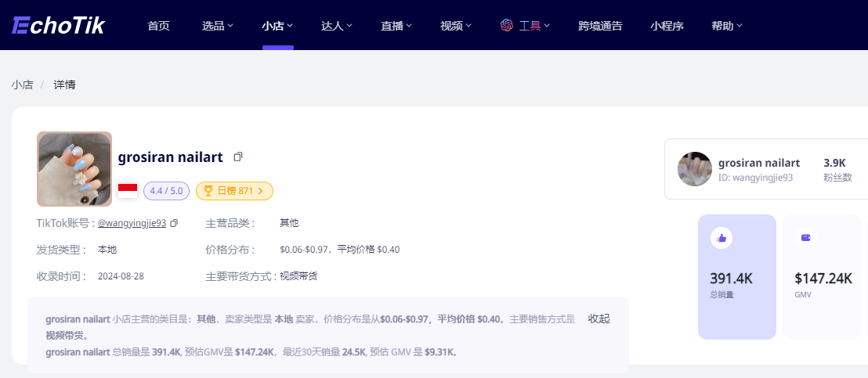
Task: Click the GMV wallet icon
Action: click(805, 238)
